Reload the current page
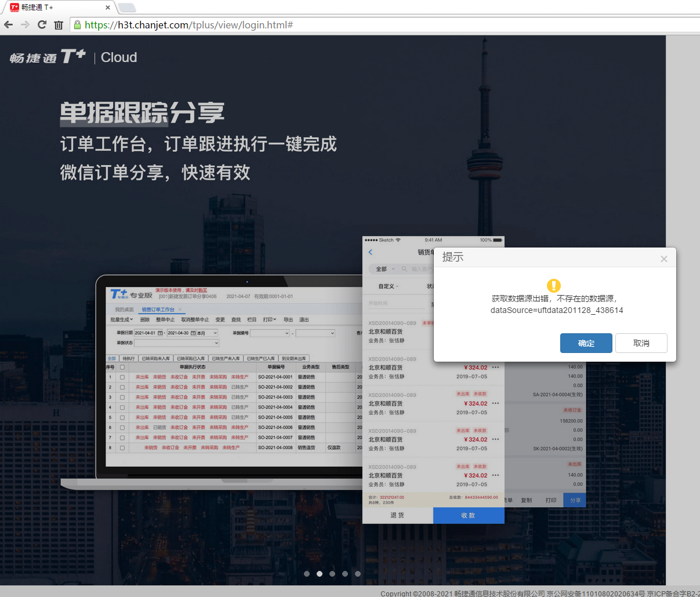 pos(42,25)
